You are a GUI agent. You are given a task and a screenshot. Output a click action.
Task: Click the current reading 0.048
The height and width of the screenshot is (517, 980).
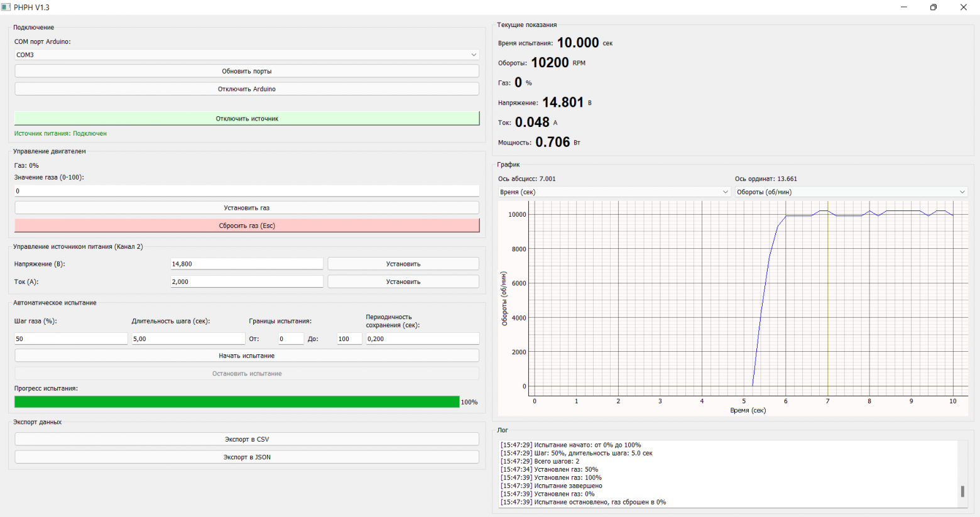[x=532, y=122]
